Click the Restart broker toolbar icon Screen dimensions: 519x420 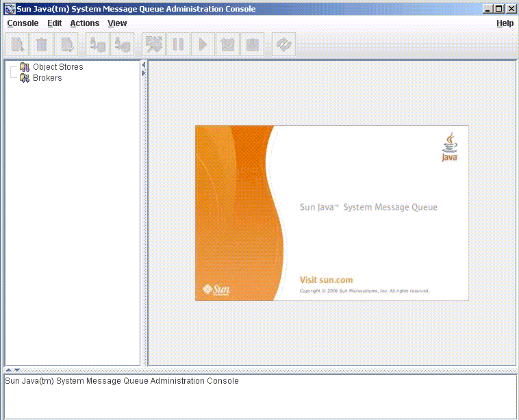[x=228, y=44]
